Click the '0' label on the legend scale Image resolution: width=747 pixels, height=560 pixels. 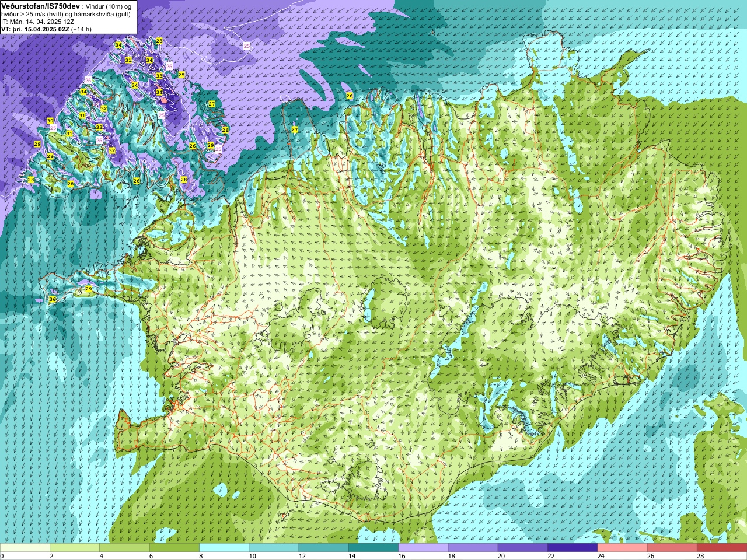[x=2, y=556]
